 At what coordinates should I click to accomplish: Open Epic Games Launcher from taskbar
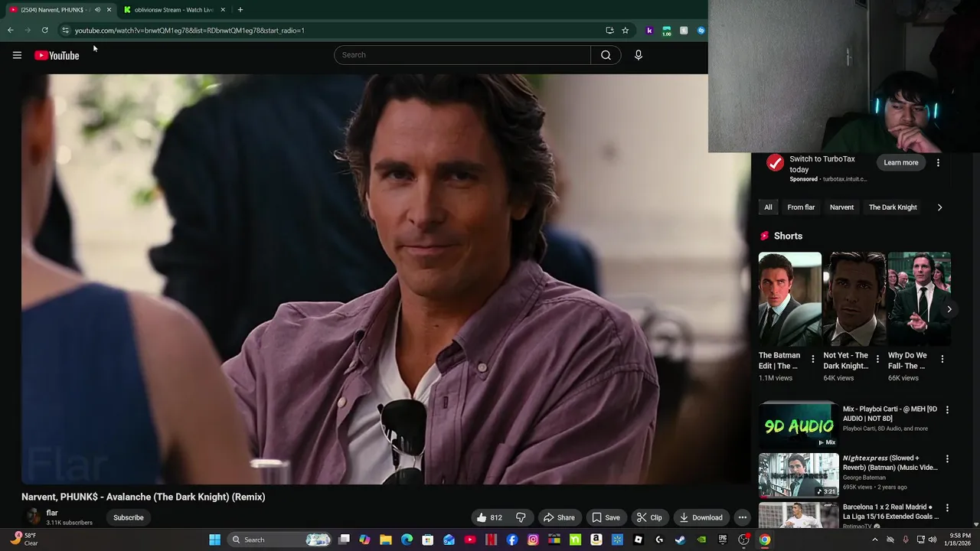coord(722,540)
